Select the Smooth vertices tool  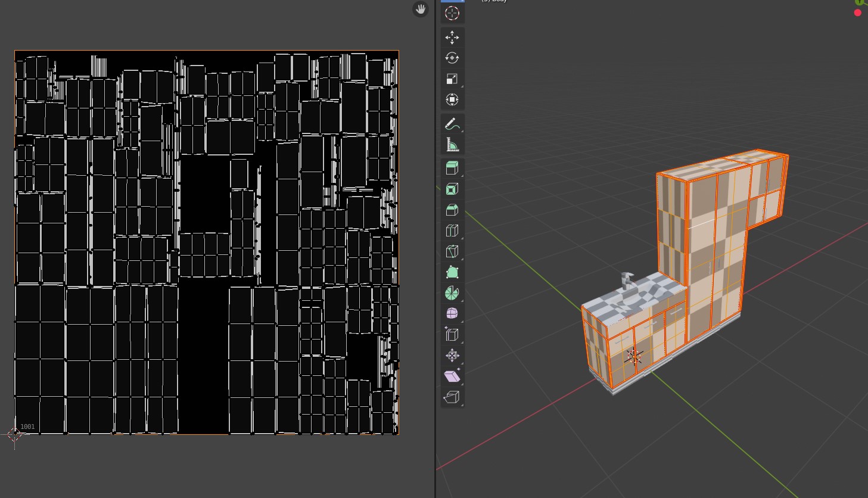(x=452, y=314)
